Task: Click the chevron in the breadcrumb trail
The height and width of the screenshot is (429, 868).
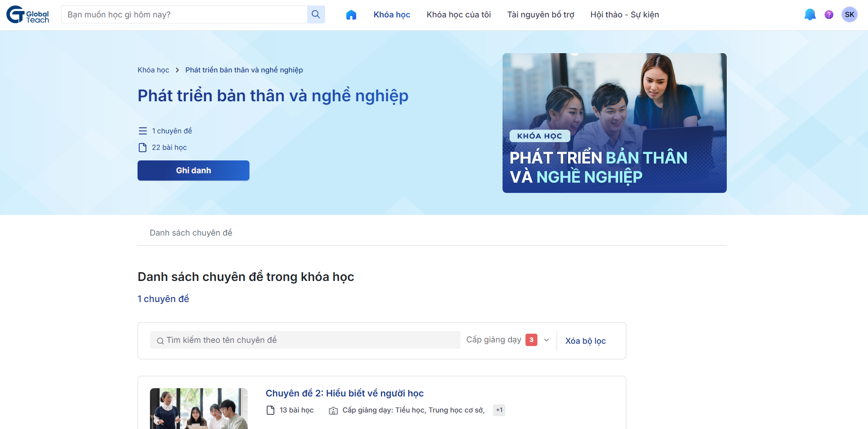Action: point(177,70)
